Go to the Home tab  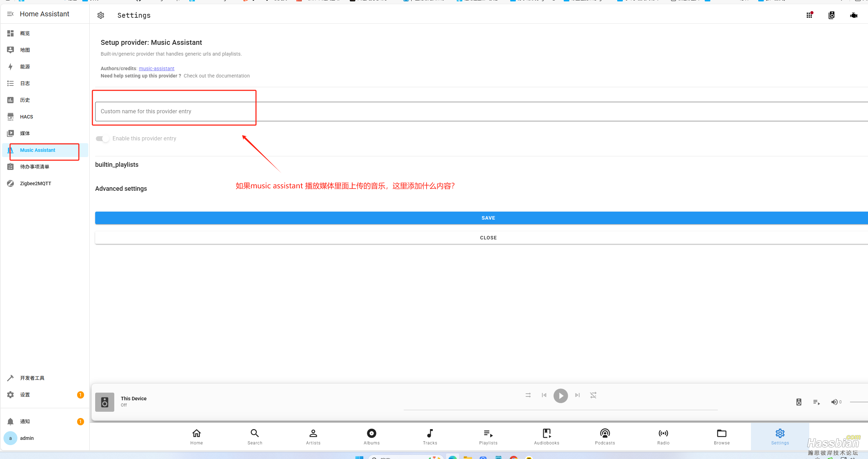(x=197, y=437)
